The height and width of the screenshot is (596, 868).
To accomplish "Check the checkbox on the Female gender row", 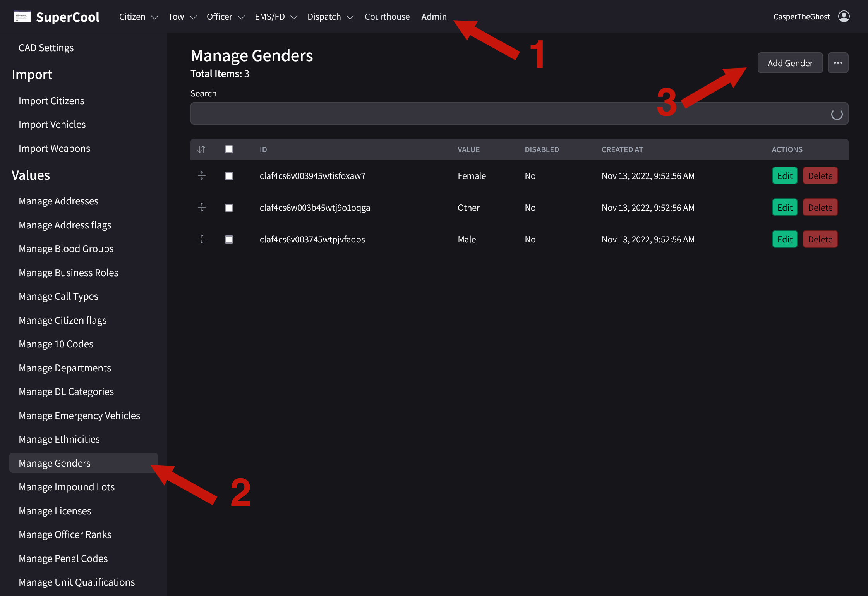I will coord(229,175).
